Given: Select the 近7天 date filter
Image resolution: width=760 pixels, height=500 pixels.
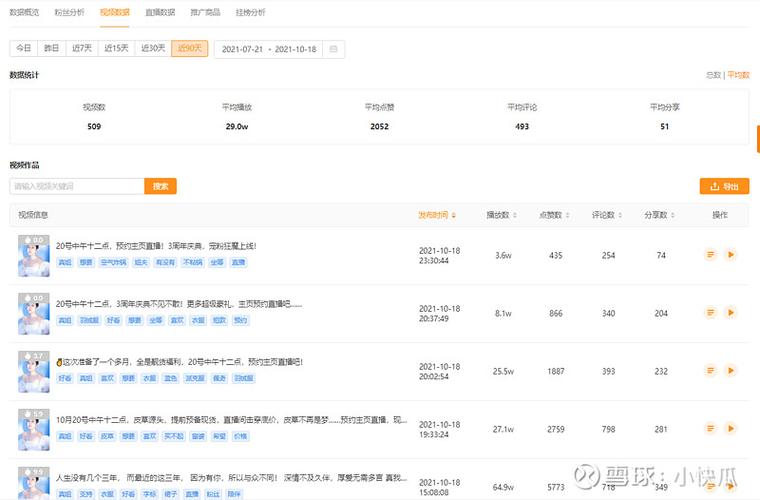Looking at the screenshot, I should tap(81, 48).
